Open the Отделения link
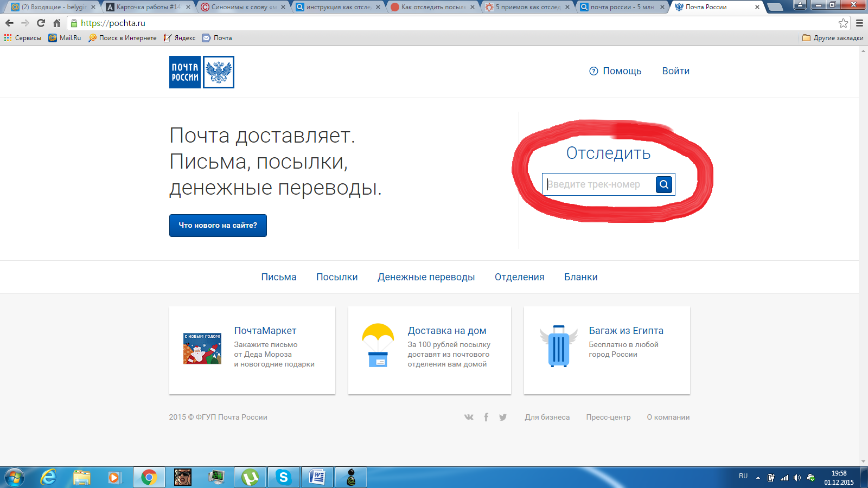868x488 pixels. [x=520, y=277]
